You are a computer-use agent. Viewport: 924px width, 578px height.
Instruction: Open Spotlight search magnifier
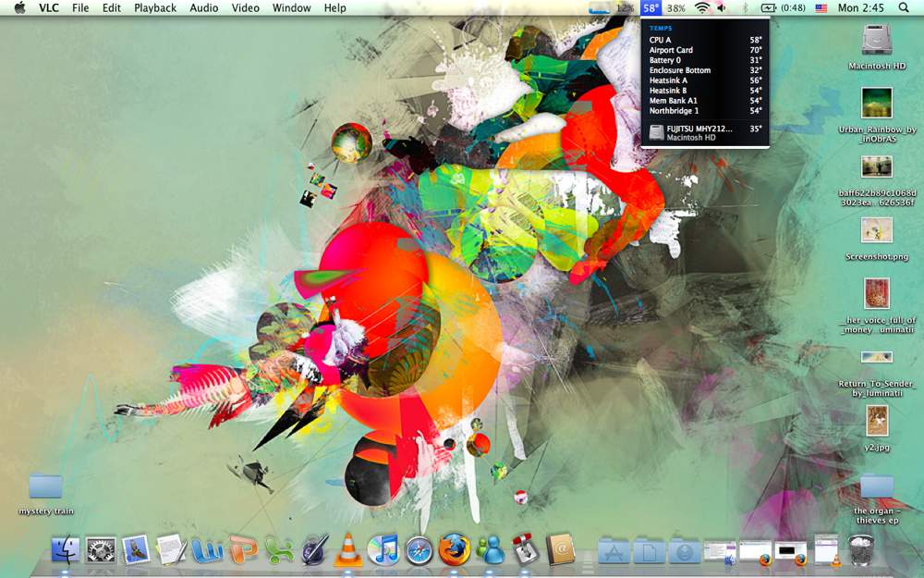pyautogui.click(x=904, y=7)
